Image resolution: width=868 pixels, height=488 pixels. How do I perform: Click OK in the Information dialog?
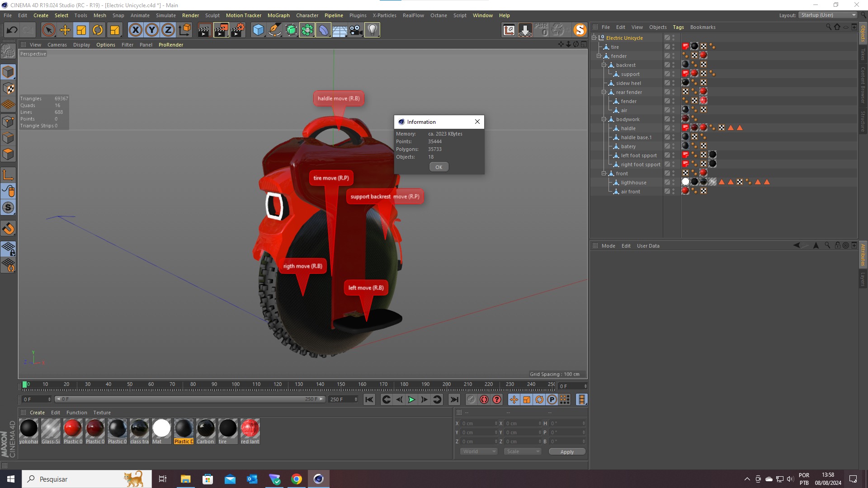[439, 167]
